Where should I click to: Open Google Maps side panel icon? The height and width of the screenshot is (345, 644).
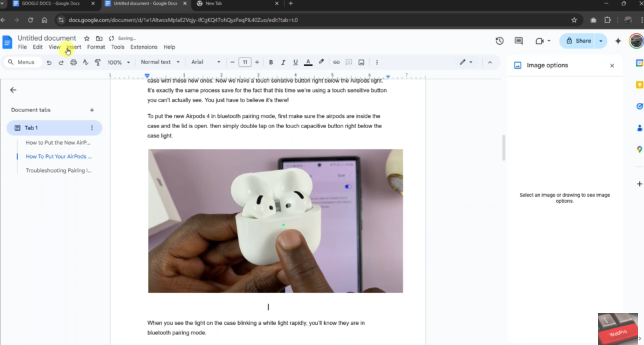(x=639, y=149)
